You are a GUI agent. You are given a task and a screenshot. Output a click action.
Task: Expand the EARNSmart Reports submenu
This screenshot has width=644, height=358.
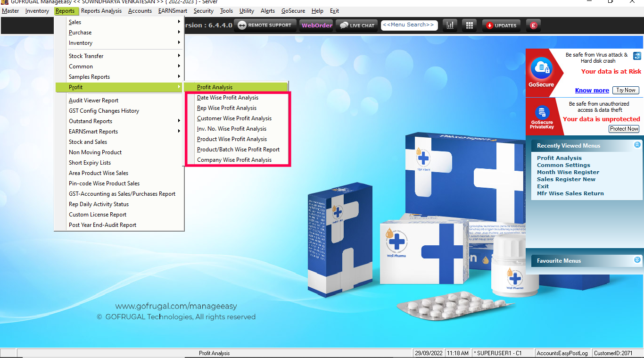[119, 132]
